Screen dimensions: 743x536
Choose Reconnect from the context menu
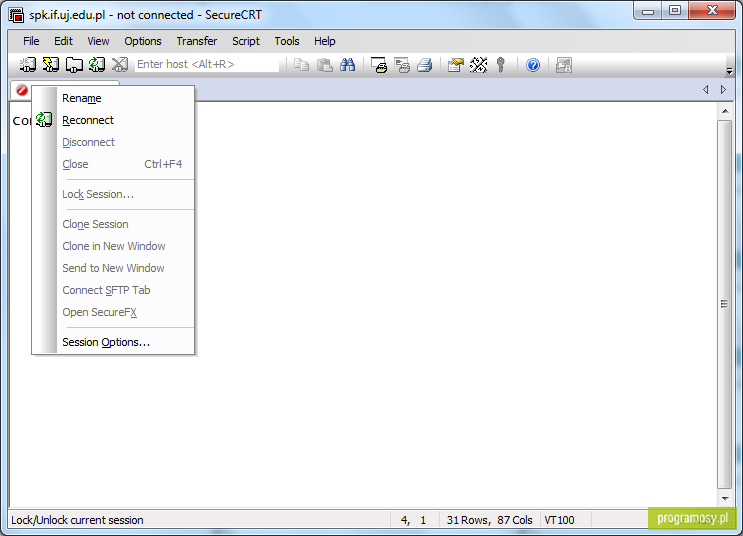114,120
